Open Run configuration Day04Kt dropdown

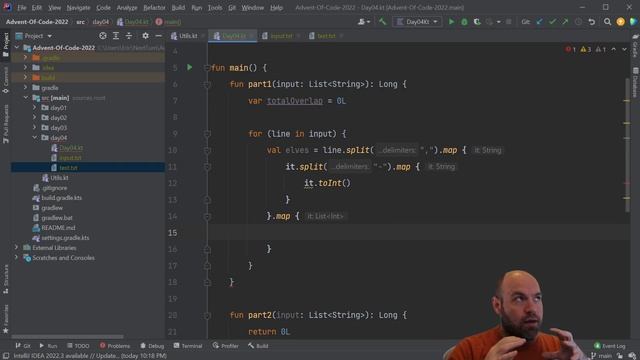point(417,22)
